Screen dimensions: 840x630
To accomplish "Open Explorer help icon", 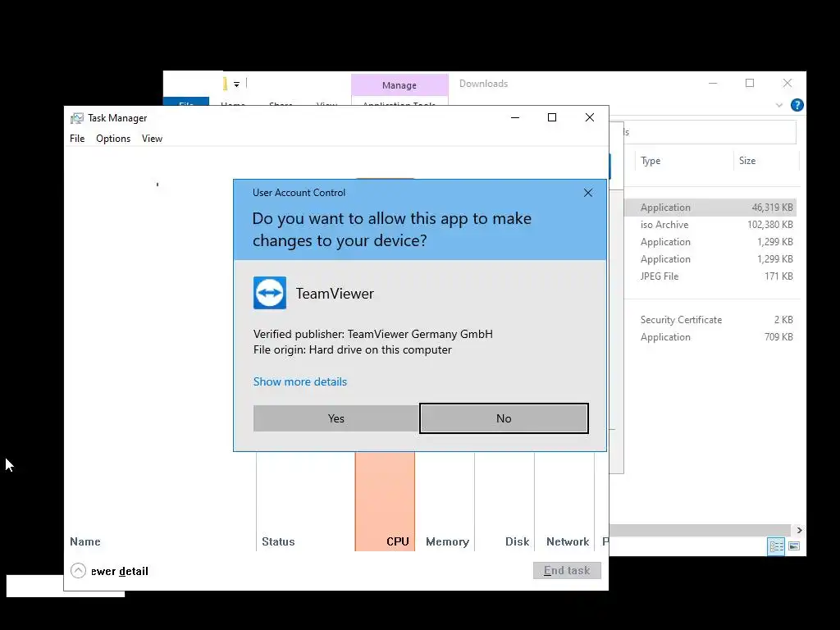I will pos(797,105).
